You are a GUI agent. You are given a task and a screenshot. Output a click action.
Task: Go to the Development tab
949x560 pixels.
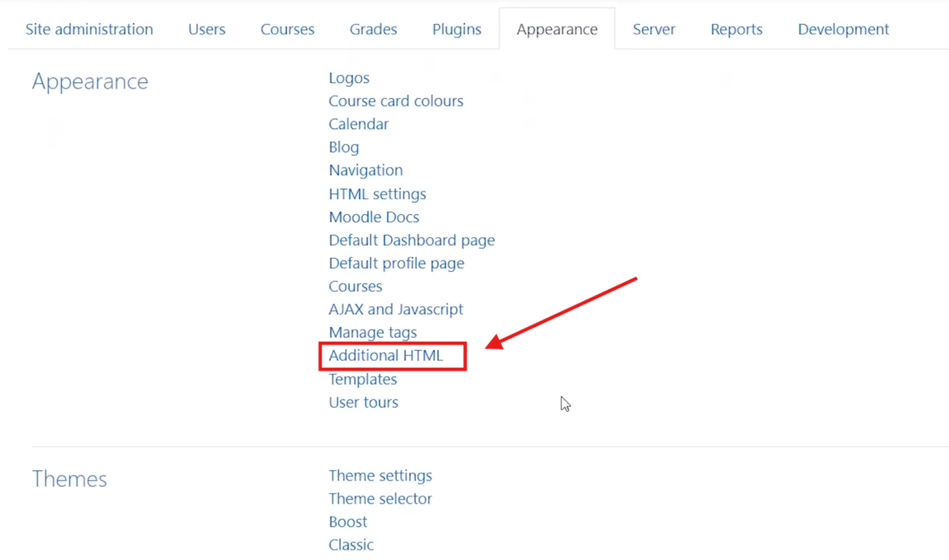point(843,29)
